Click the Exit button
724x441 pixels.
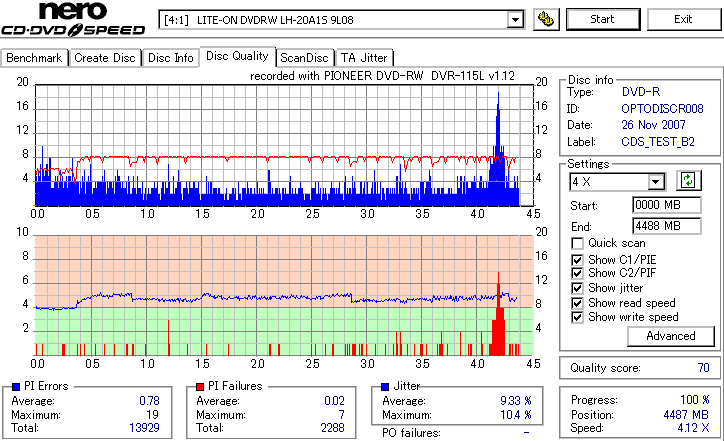coord(683,19)
